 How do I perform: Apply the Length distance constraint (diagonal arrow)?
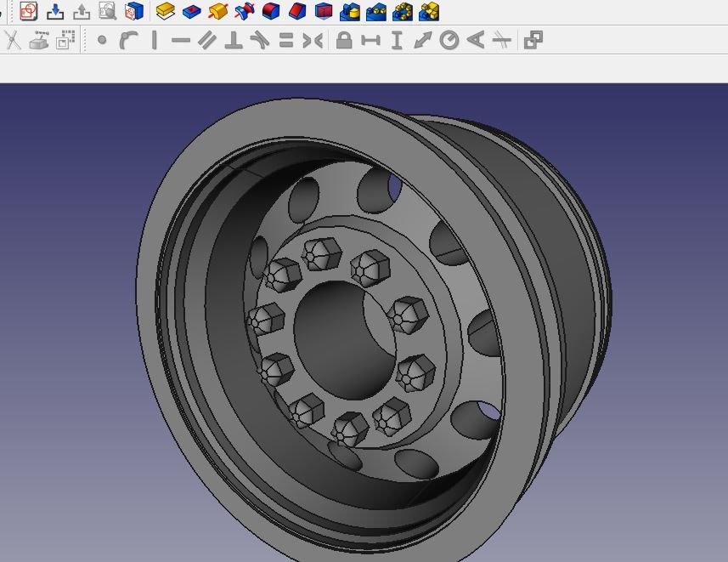[423, 40]
